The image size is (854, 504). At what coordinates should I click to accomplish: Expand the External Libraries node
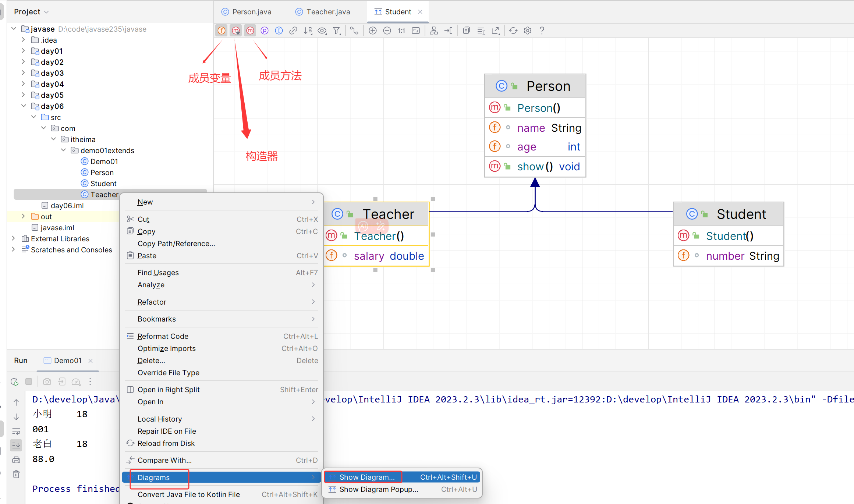tap(14, 238)
